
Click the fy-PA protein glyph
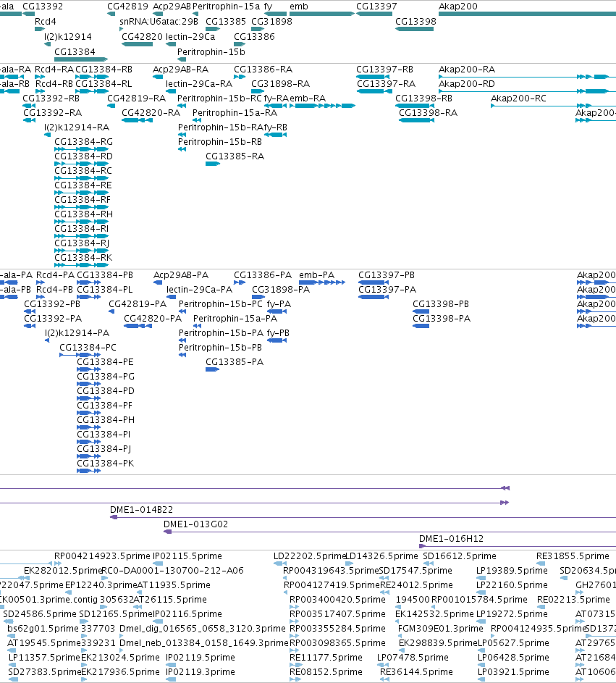(277, 311)
